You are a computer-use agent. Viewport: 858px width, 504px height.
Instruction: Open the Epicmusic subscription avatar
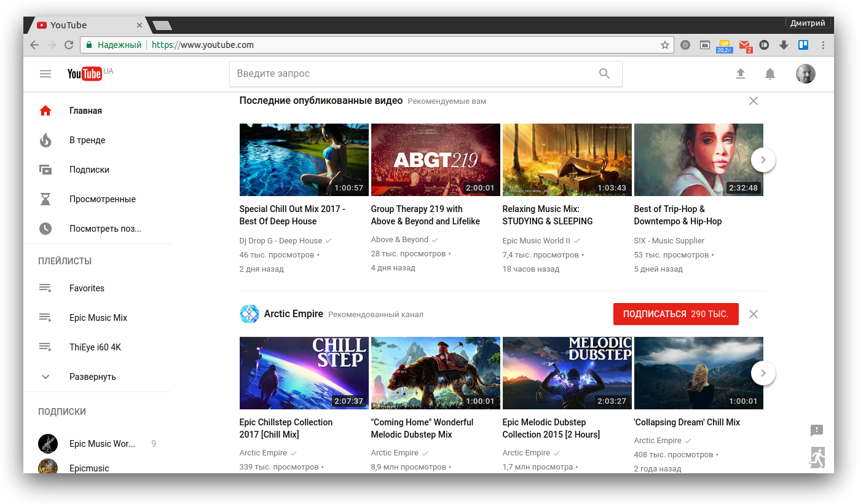(x=48, y=467)
